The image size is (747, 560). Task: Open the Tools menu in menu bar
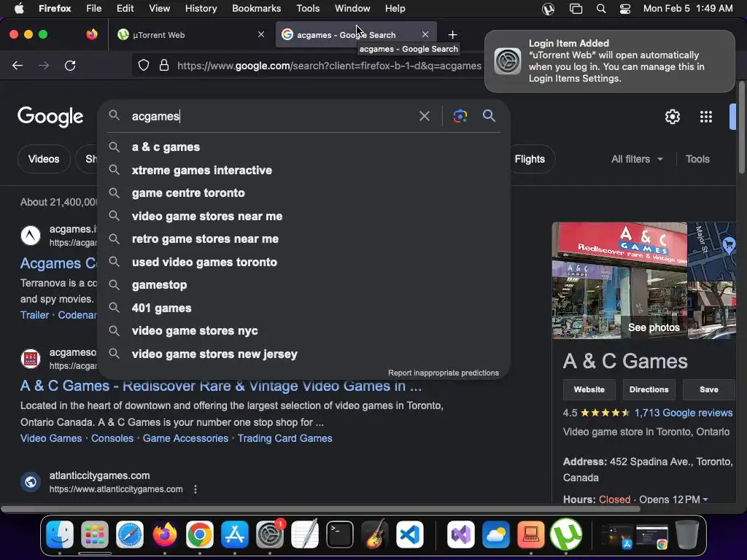point(308,9)
